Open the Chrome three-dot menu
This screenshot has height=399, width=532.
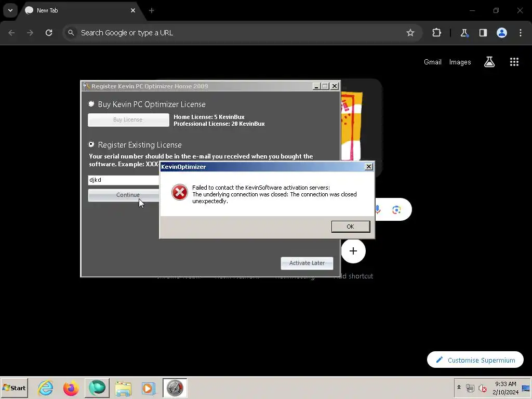520,33
